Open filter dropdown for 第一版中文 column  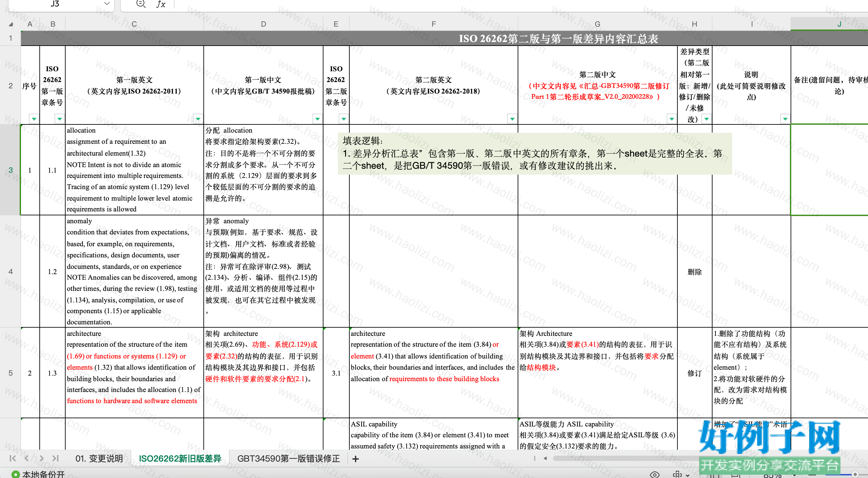tap(318, 119)
